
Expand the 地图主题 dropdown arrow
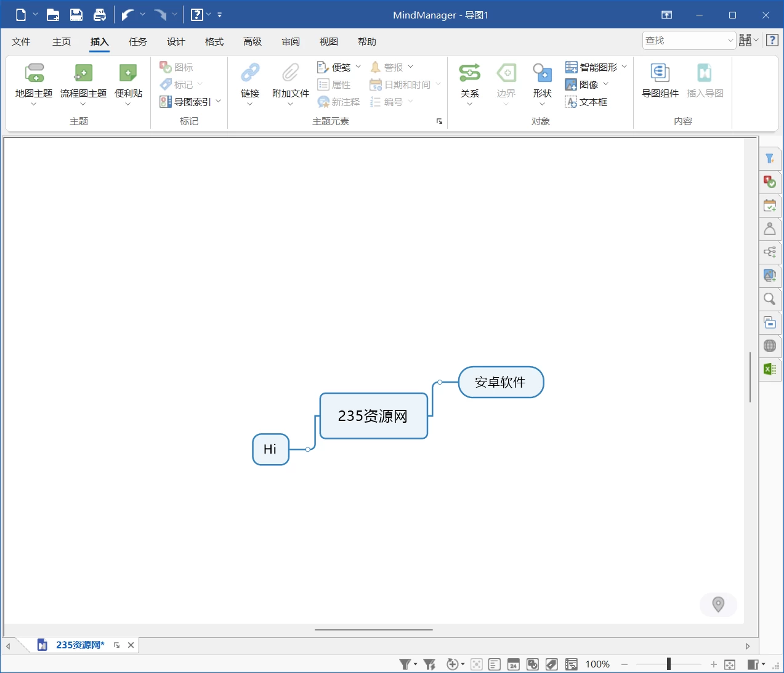click(34, 104)
